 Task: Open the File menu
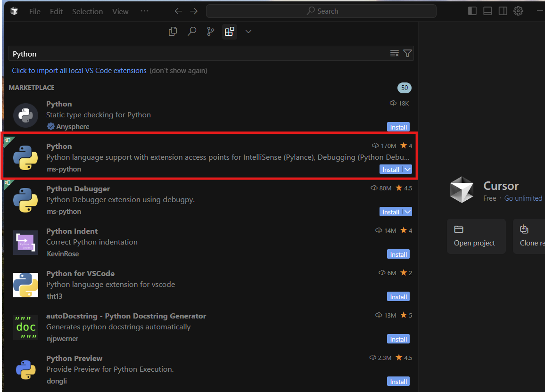35,11
